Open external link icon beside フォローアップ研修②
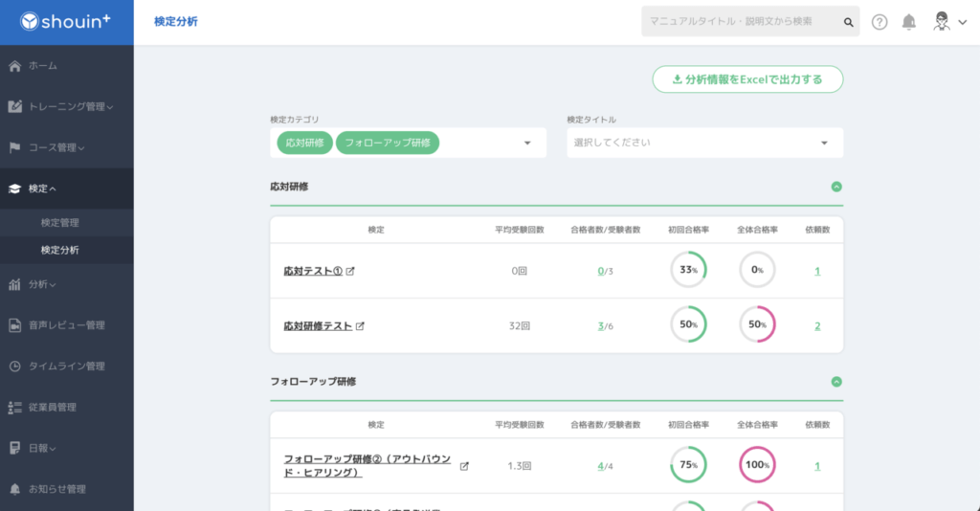The image size is (980, 511). [464, 467]
